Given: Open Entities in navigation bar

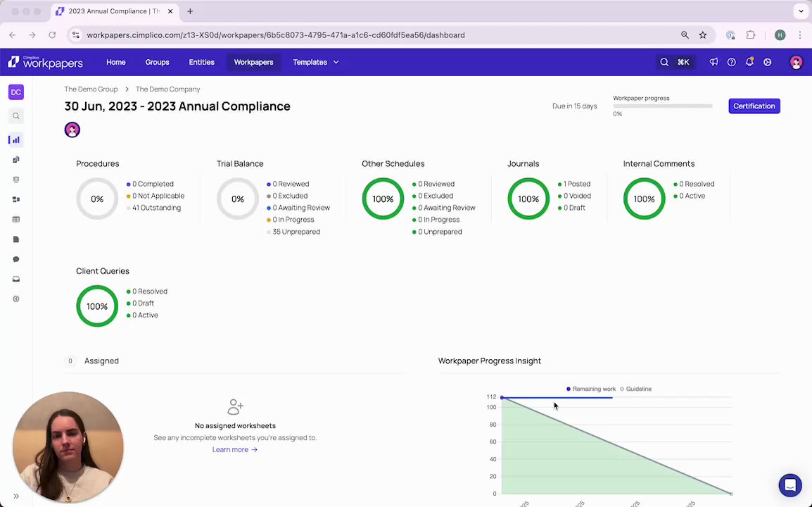Looking at the screenshot, I should [201, 62].
